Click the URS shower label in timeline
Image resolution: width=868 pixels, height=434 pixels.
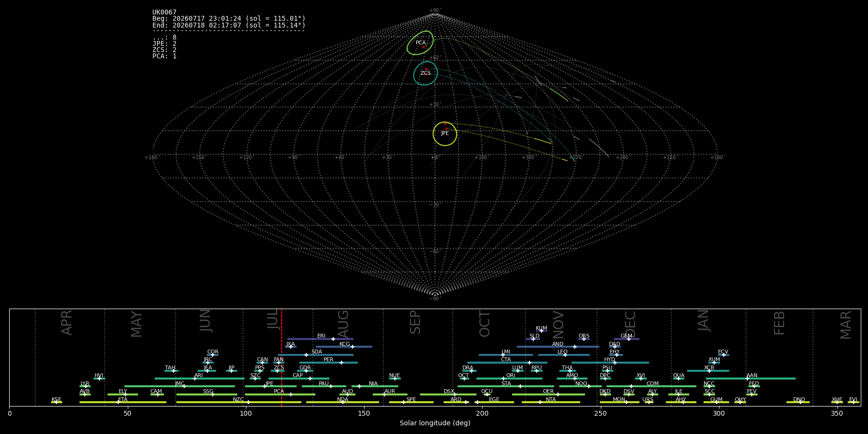[x=648, y=400]
